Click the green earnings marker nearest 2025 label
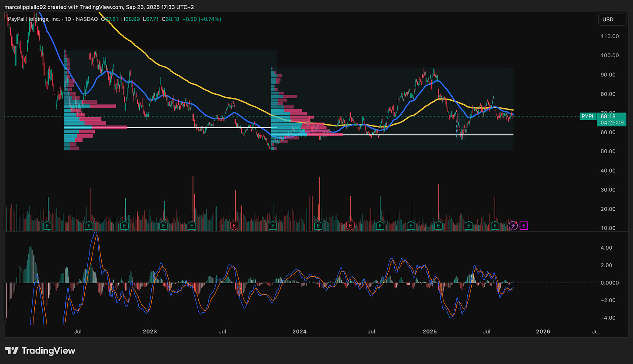 click(439, 225)
